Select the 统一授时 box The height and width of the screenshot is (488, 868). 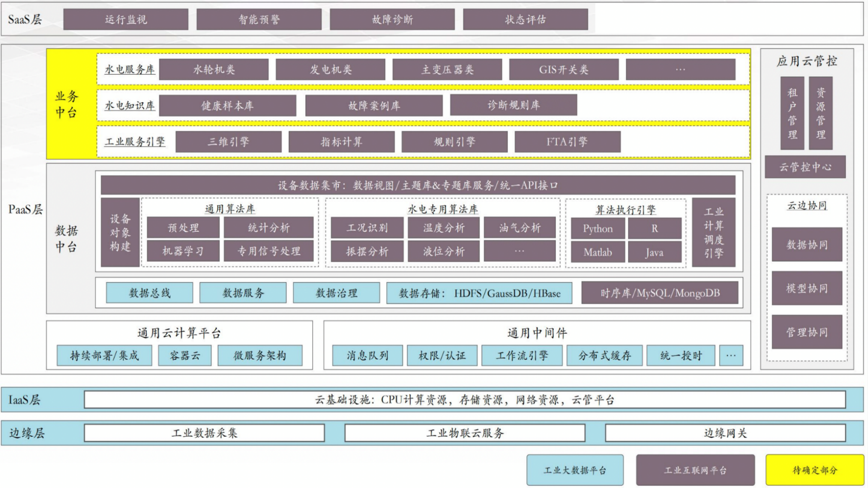click(x=681, y=355)
